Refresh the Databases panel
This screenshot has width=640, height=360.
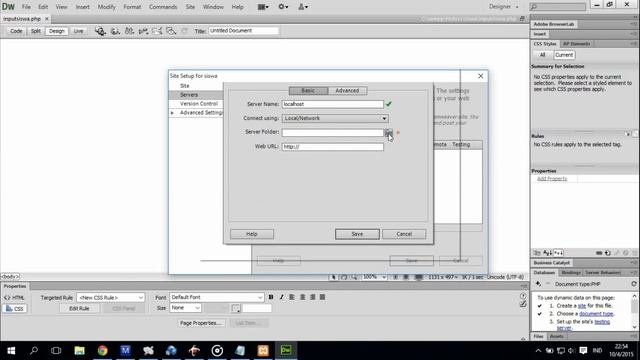(633, 284)
